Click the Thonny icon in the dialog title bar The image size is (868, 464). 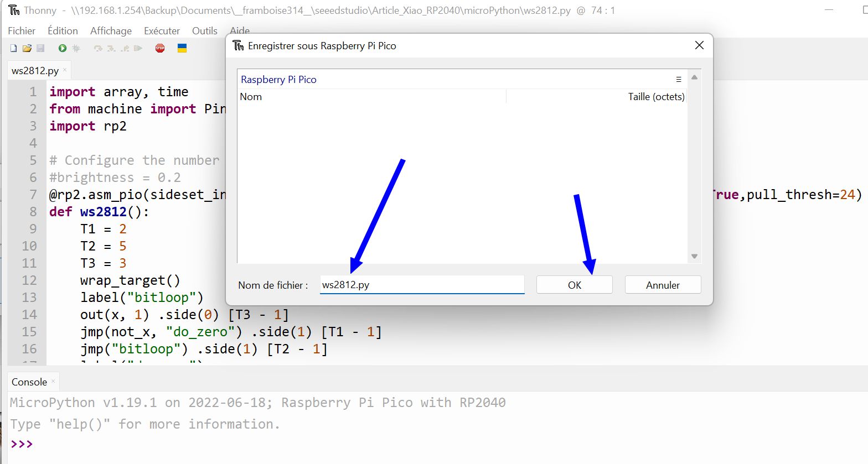pyautogui.click(x=238, y=45)
